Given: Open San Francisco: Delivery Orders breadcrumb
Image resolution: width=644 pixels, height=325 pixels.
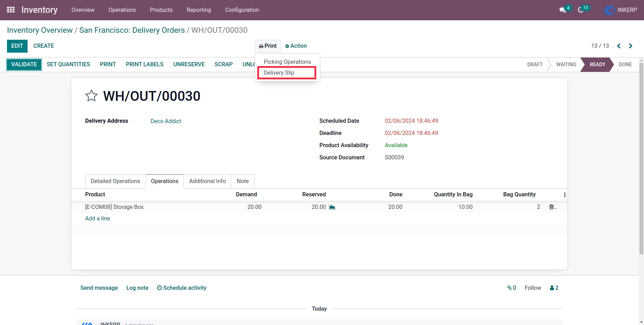Looking at the screenshot, I should point(132,30).
